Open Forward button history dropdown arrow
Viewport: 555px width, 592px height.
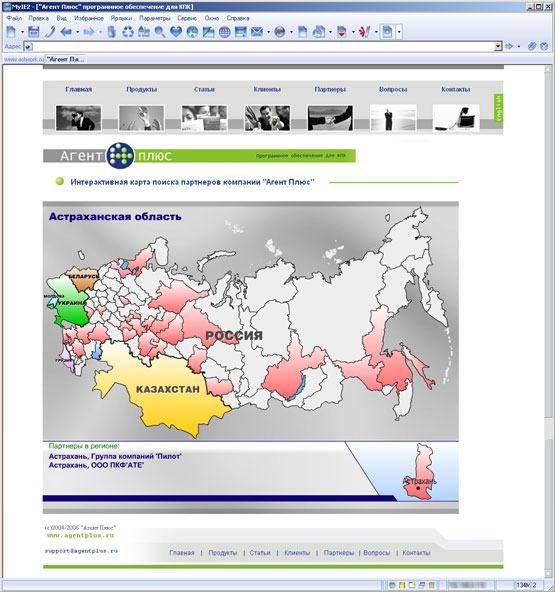(100, 32)
